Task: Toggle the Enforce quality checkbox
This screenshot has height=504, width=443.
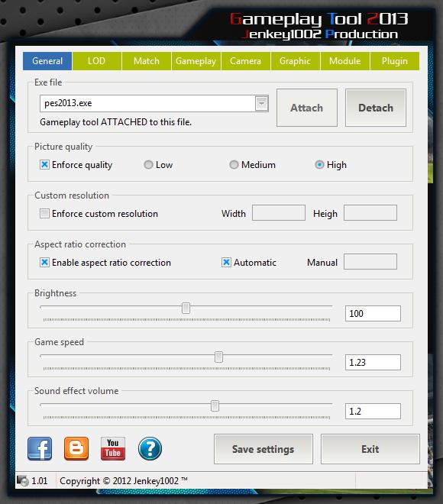Action: (44, 165)
